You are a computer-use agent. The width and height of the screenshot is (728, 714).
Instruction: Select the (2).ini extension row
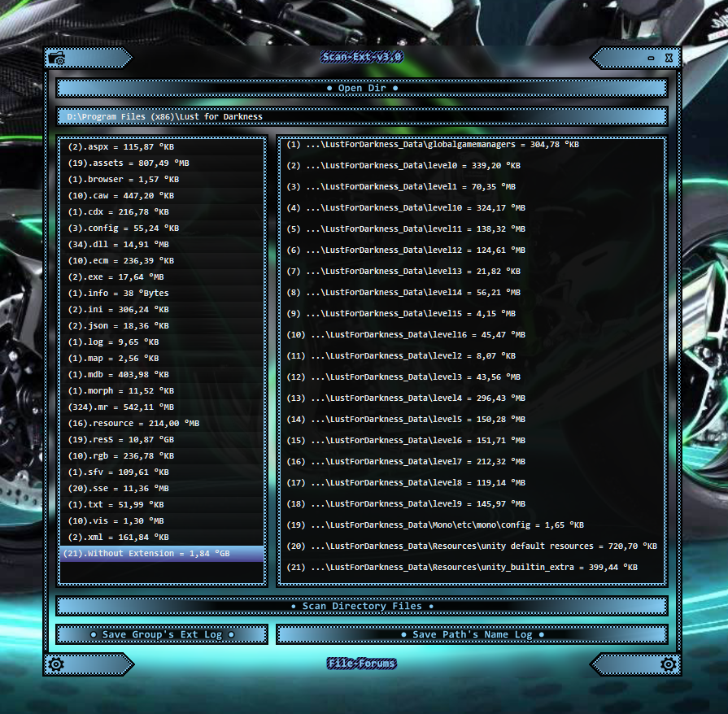162,309
